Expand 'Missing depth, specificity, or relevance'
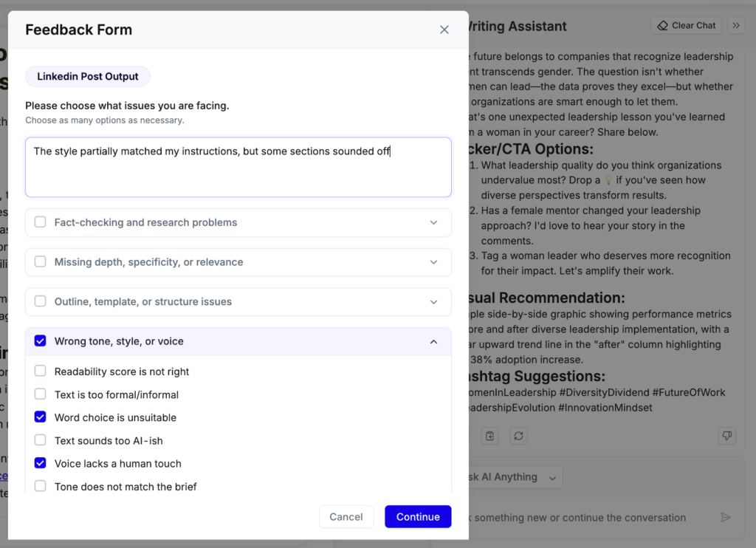 435,262
